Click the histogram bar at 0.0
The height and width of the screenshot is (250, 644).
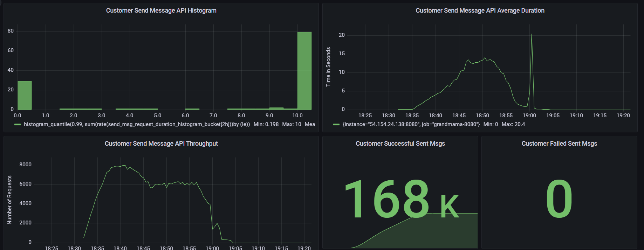25,95
